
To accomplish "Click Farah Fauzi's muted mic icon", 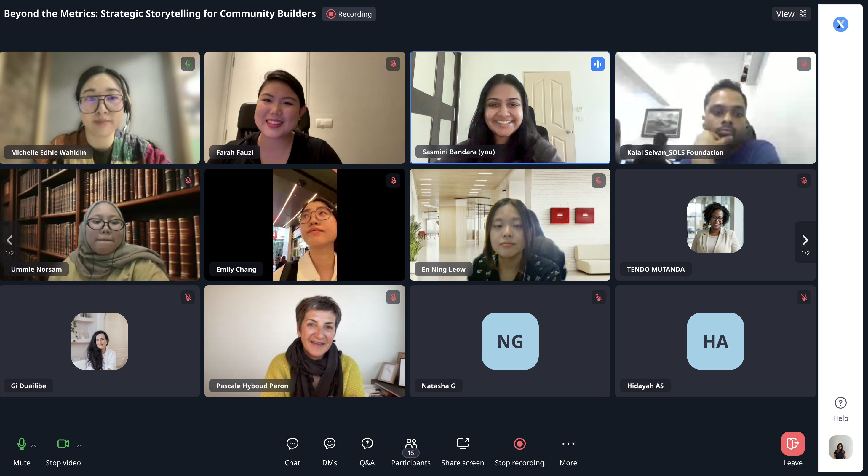I will 393,64.
